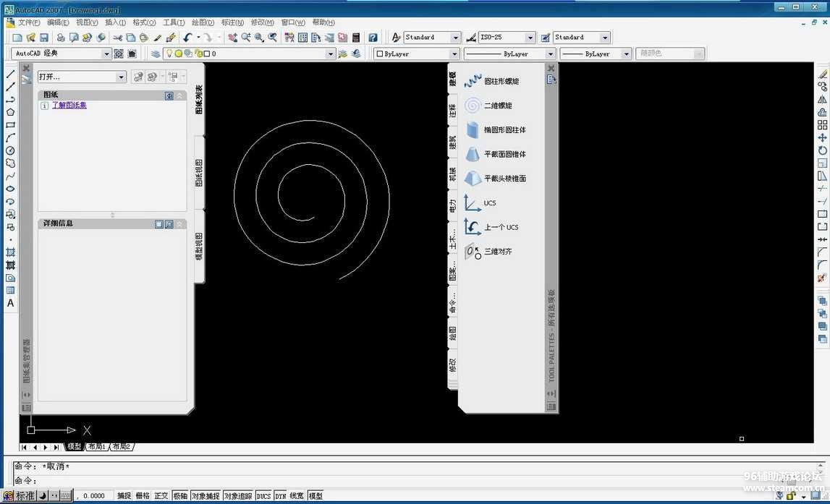Toggle 正交 ortho mode in status bar
Screen dimensions: 830x504
161,496
